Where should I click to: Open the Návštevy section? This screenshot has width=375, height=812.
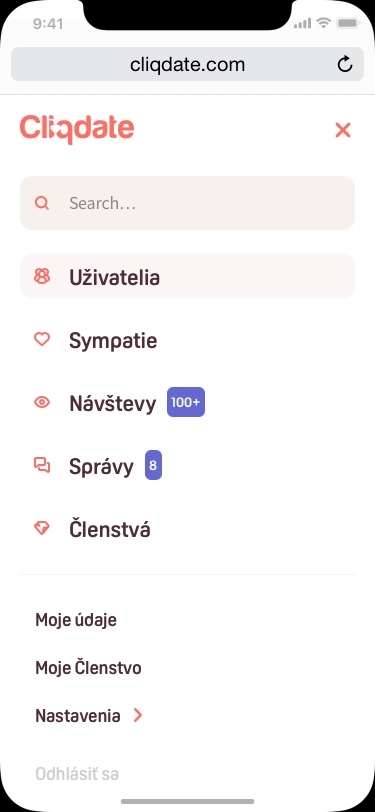(112, 403)
